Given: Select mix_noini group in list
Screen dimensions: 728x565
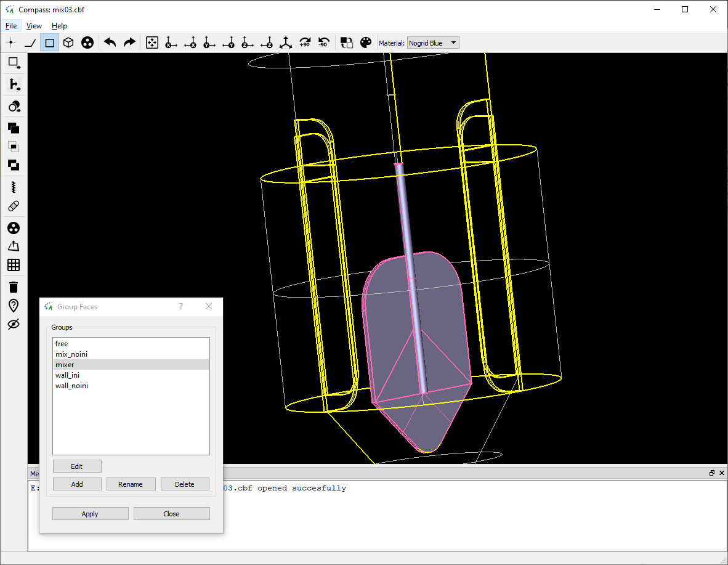Looking at the screenshot, I should point(71,354).
